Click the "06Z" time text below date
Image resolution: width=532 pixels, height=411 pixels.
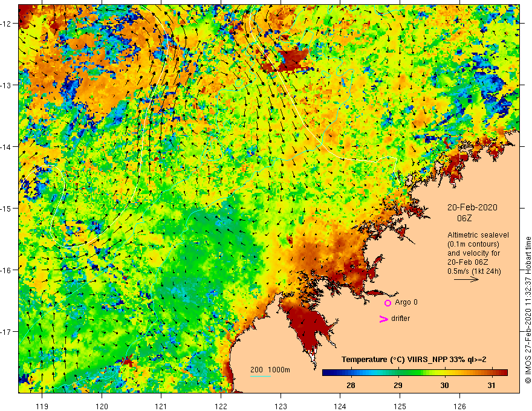[464, 218]
